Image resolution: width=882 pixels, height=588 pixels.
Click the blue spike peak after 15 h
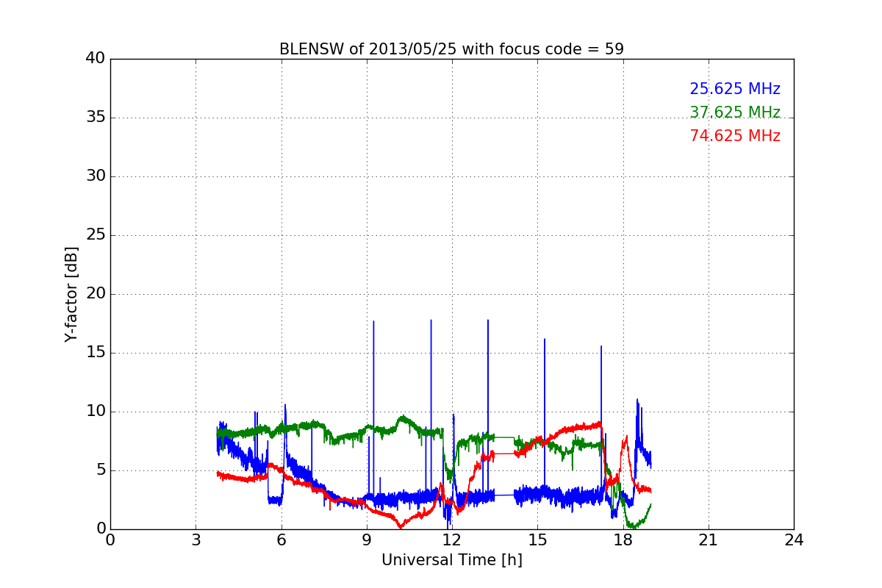pos(545,339)
